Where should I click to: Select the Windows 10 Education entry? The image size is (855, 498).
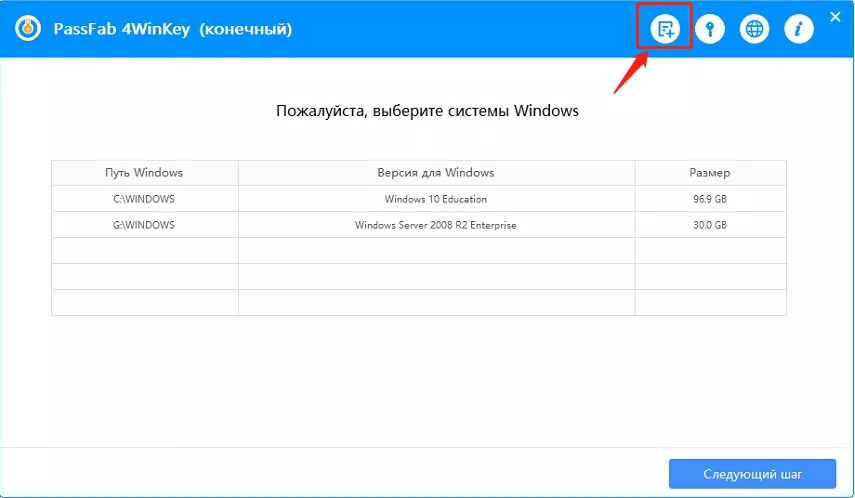(x=436, y=199)
